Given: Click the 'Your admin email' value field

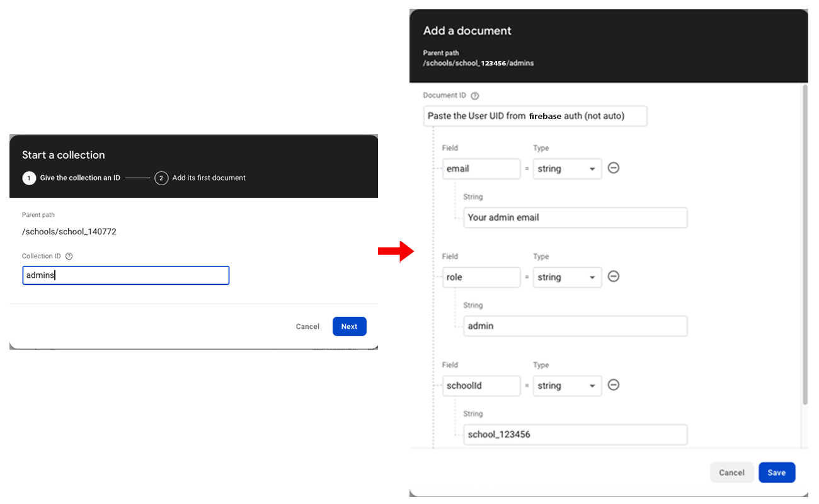Looking at the screenshot, I should click(x=575, y=217).
